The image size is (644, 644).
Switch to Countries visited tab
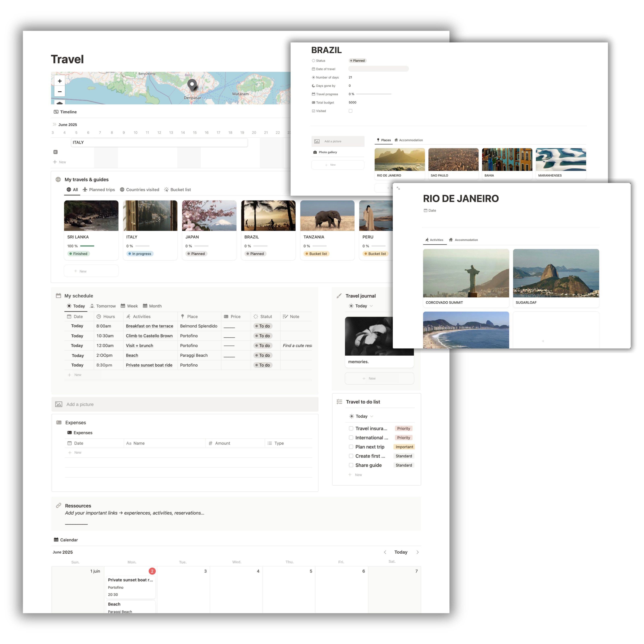[139, 190]
